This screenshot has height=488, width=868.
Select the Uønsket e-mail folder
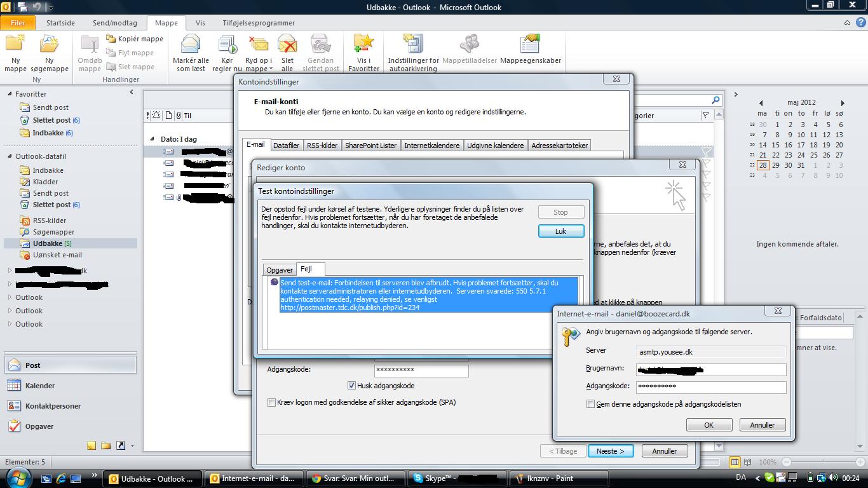coord(57,255)
